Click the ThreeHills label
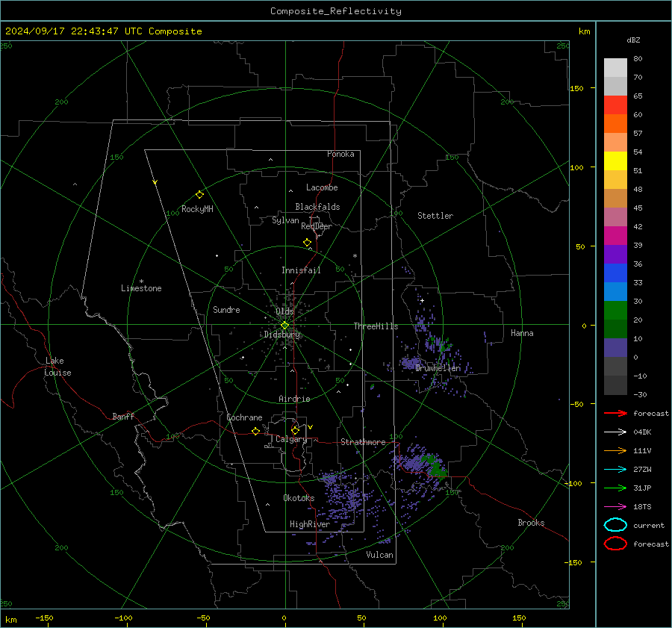This screenshot has width=672, height=628. pos(376,326)
